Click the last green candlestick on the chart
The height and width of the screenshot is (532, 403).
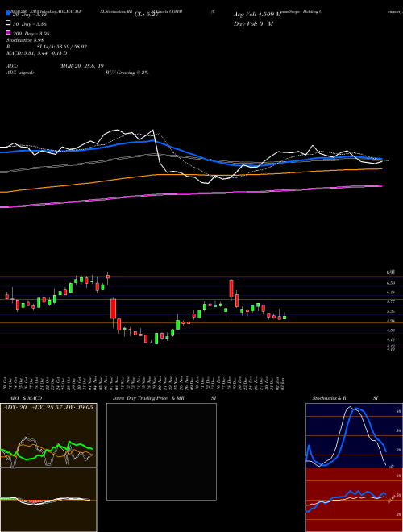(x=285, y=318)
